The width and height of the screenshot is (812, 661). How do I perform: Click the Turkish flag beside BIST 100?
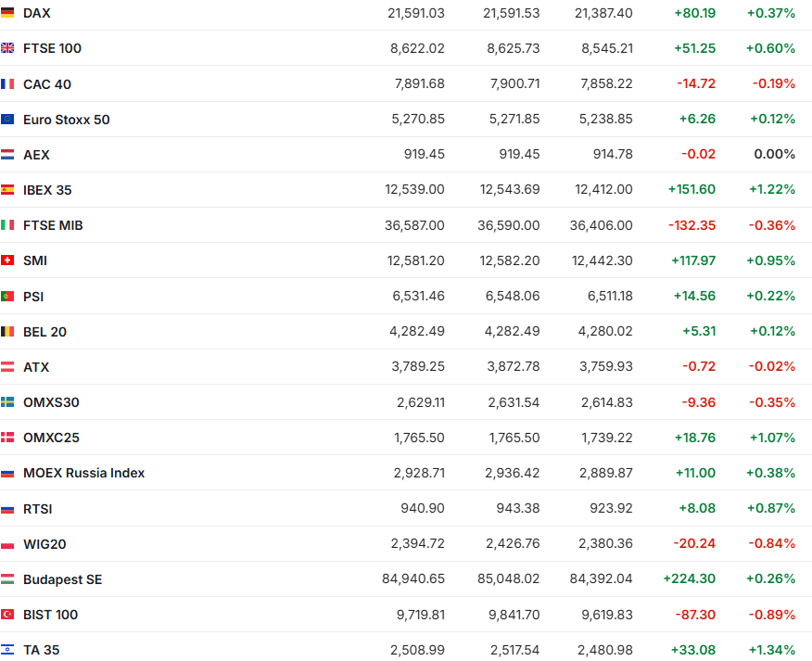click(7, 615)
